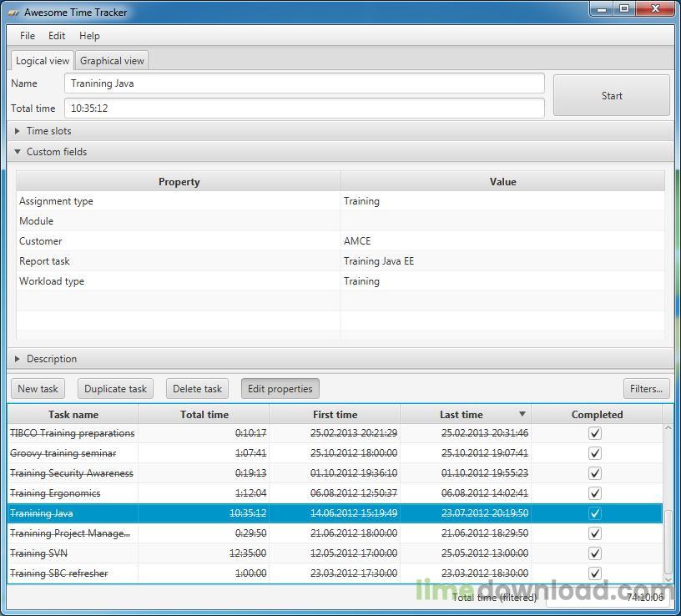Toggle Completed checkbox for Training Ergonomics
The width and height of the screenshot is (681, 616).
point(594,493)
